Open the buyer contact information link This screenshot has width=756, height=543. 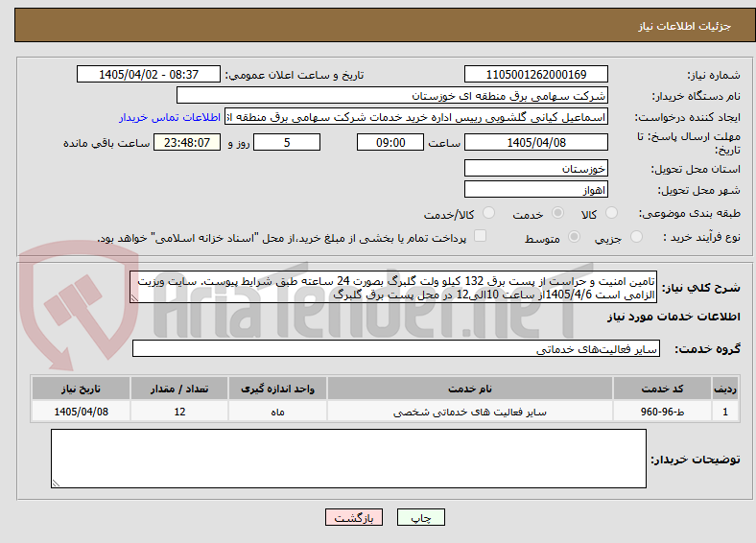(170, 117)
